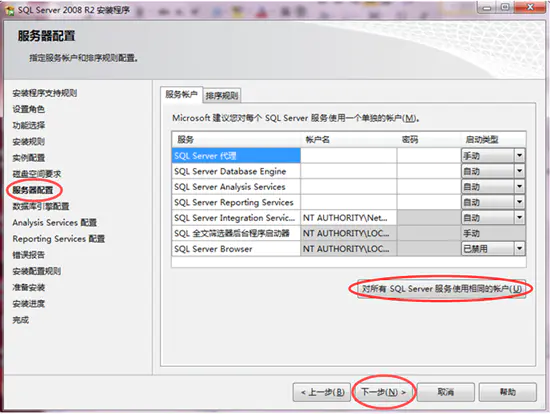Click password field for SQL Server 代理
550x414 pixels.
[x=429, y=155]
